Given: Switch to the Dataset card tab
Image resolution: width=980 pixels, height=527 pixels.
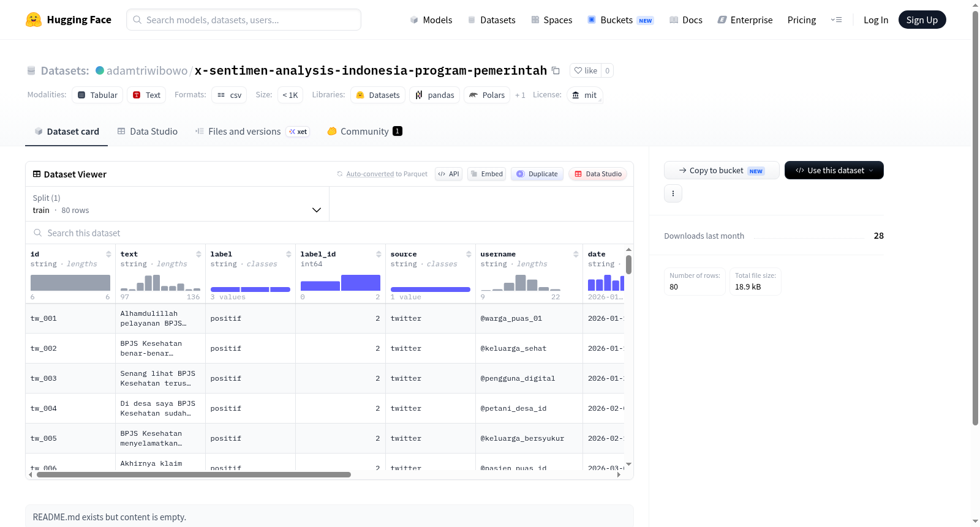Looking at the screenshot, I should tap(66, 132).
